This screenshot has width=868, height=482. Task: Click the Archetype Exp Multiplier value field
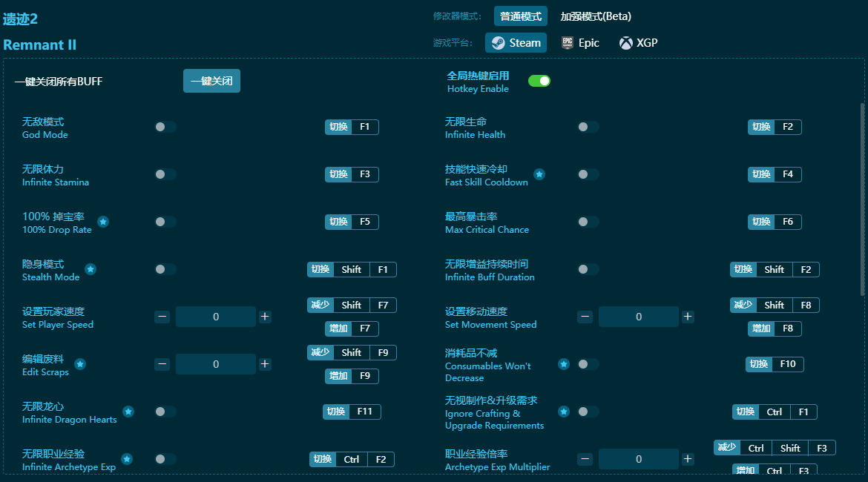(x=638, y=459)
